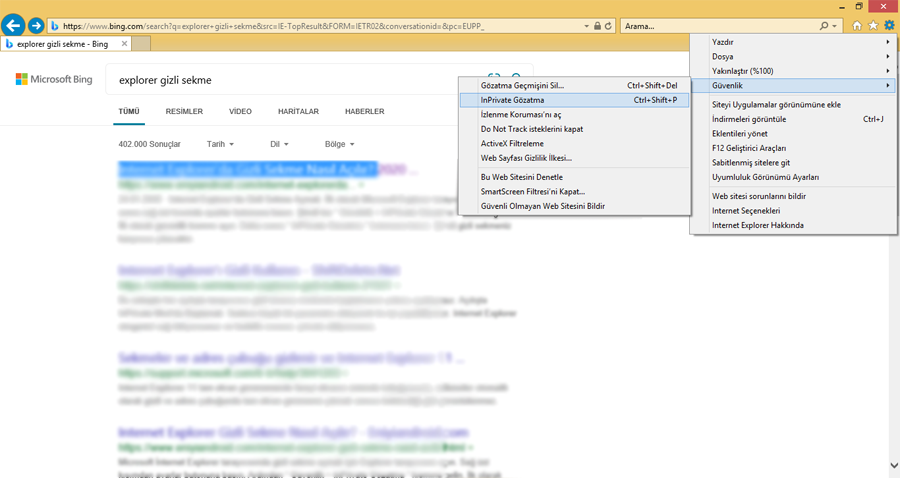This screenshot has width=900, height=478.
Task: Open İndirmeleri görüntüle
Action: point(794,119)
